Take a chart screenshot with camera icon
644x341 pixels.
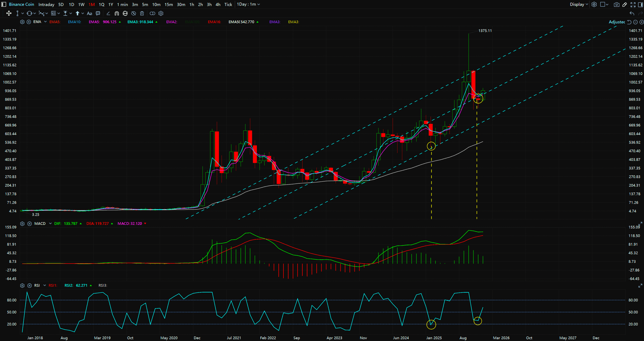616,4
